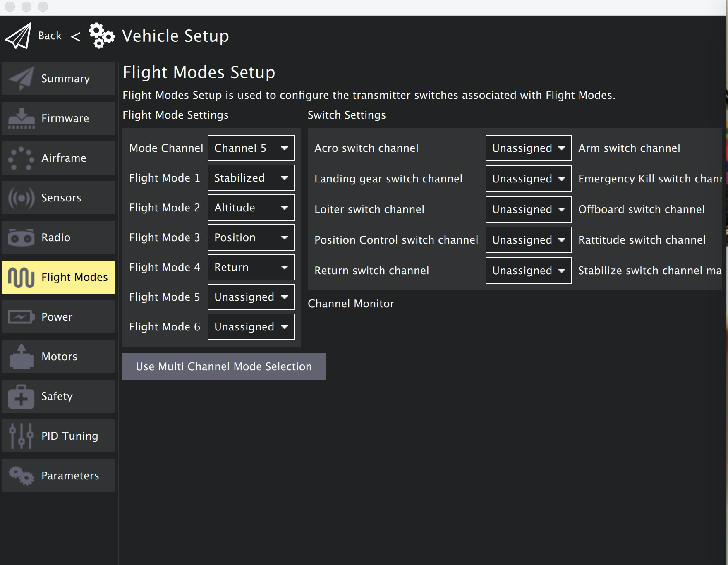Open the Radio tab

point(58,237)
